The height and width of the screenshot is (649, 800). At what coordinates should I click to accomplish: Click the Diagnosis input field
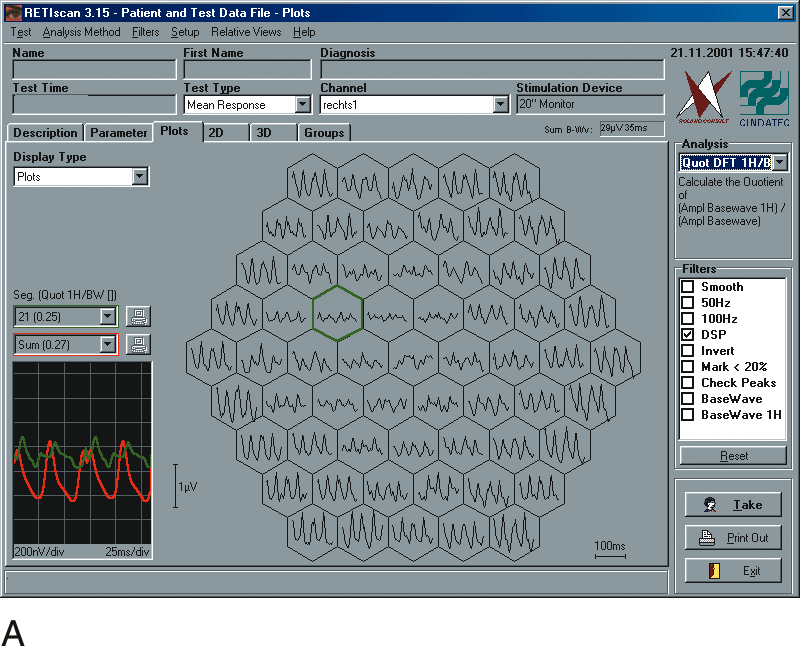point(492,70)
